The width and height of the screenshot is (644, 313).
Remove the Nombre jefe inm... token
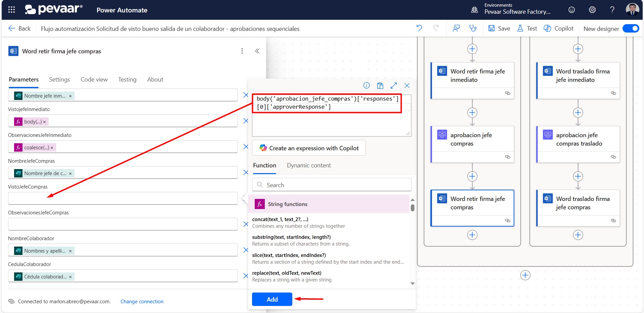pyautogui.click(x=70, y=96)
